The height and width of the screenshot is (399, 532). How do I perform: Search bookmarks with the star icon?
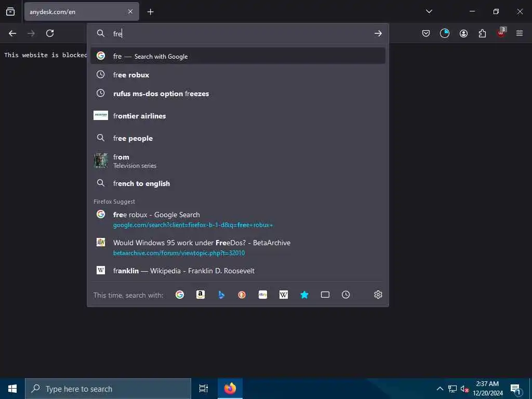pos(304,295)
